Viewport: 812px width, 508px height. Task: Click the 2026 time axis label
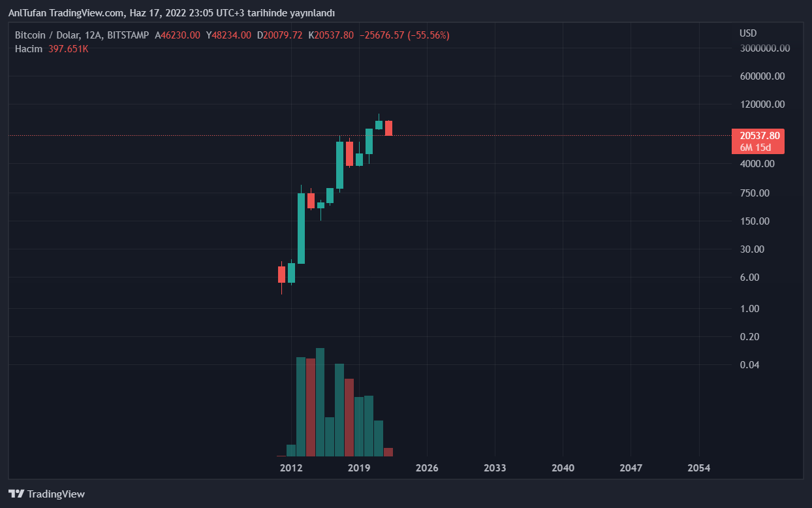427,468
